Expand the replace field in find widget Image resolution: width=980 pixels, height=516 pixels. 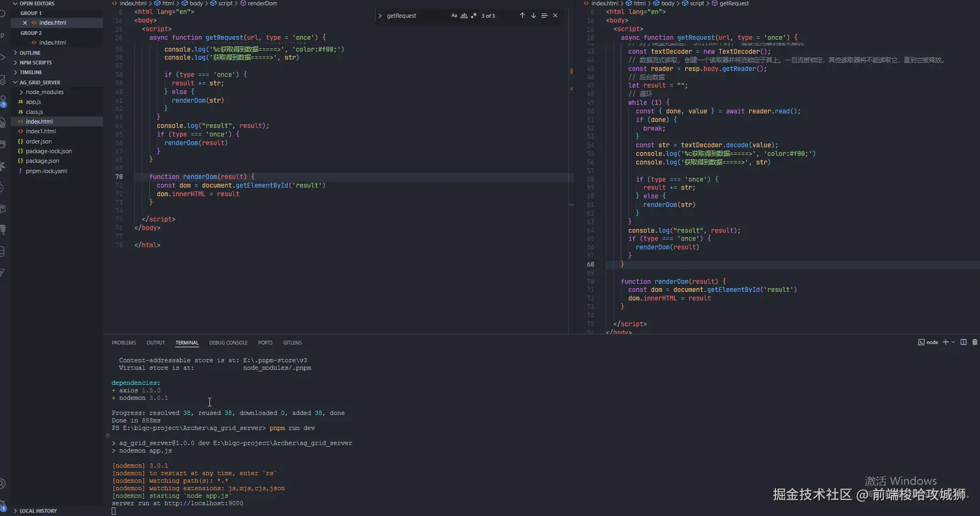(x=380, y=16)
